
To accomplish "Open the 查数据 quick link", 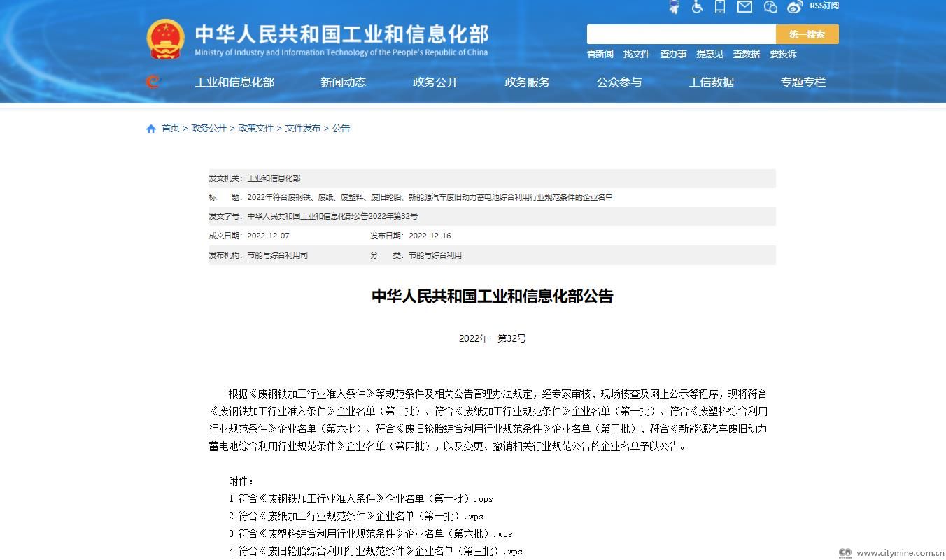I will click(x=747, y=54).
